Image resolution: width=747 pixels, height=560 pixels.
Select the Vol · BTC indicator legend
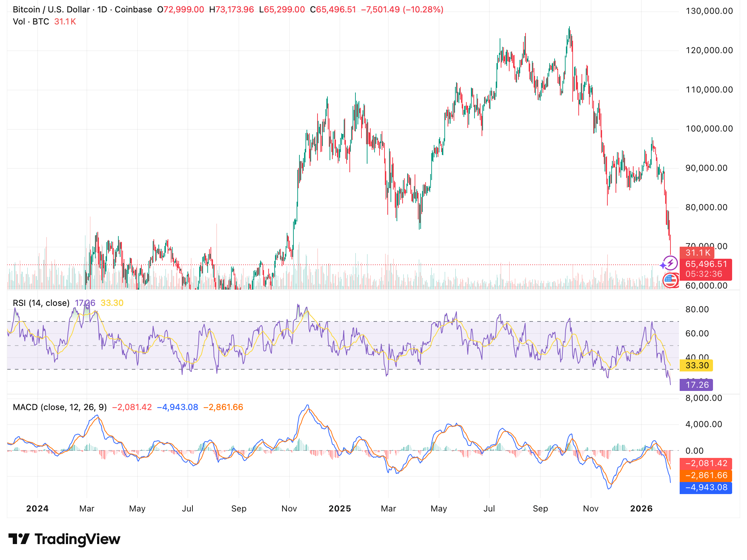pos(31,22)
